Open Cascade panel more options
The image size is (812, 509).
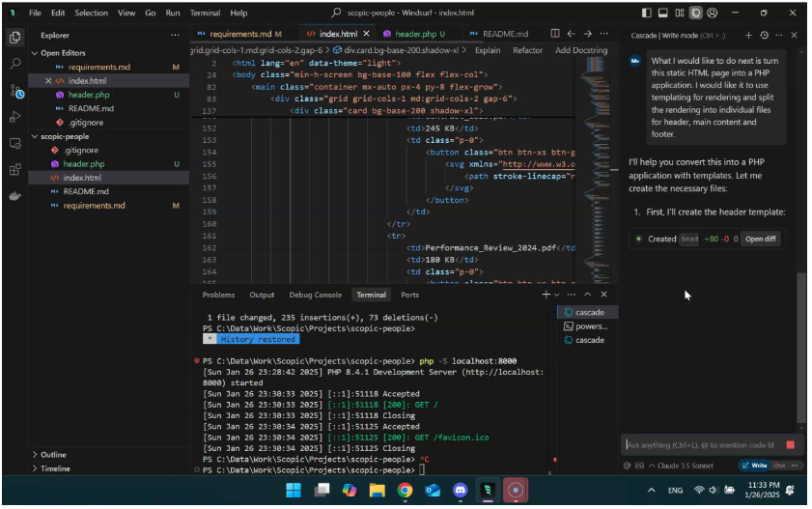coord(779,35)
